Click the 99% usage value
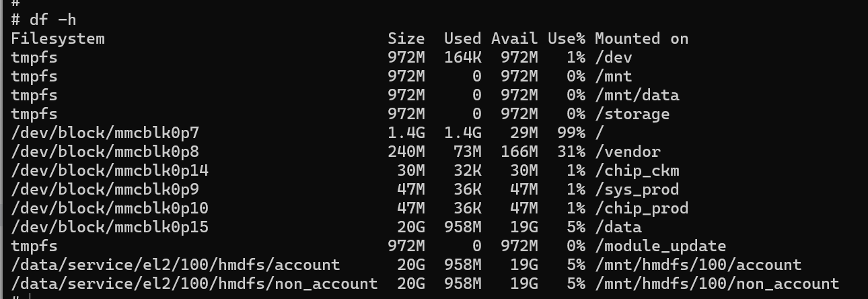Viewport: 868px width, 299px height. (x=571, y=133)
